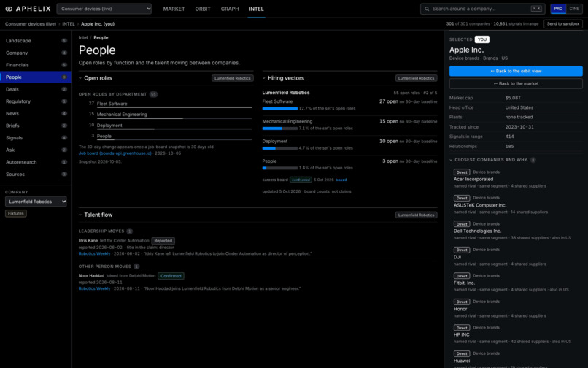Select ASUSTeK Computer Inc. company
588x368 pixels.
coord(479,205)
